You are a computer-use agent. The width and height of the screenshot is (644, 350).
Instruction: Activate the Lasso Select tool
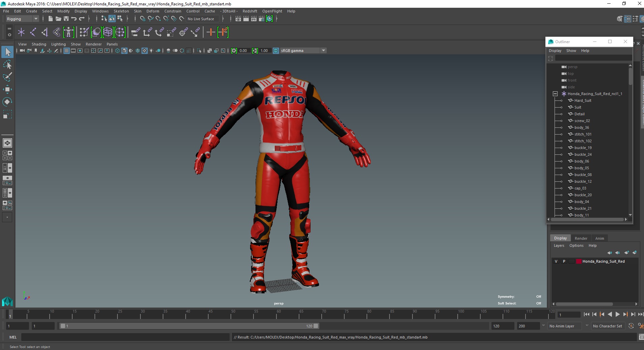(x=7, y=64)
